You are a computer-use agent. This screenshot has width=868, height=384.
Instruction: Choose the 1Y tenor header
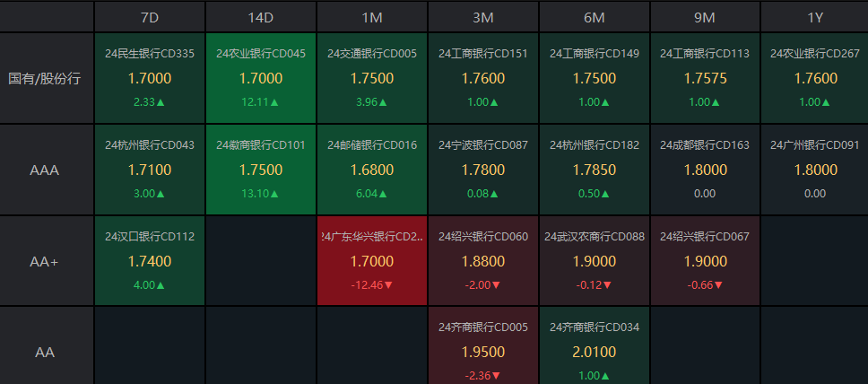pos(815,17)
